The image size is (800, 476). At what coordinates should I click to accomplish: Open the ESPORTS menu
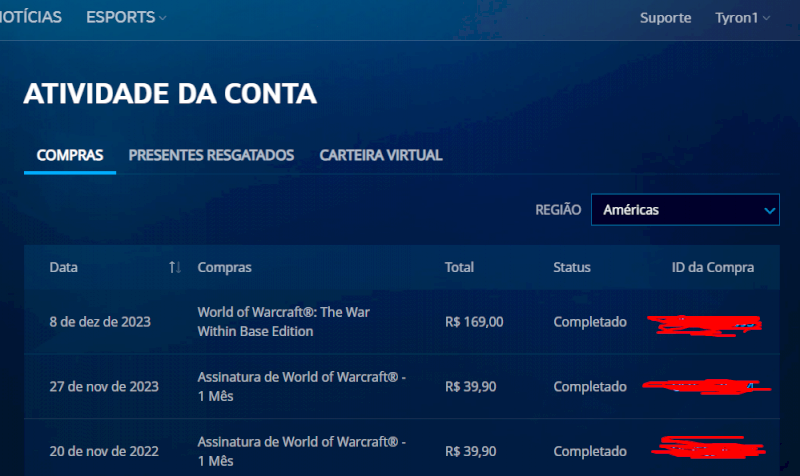[126, 17]
